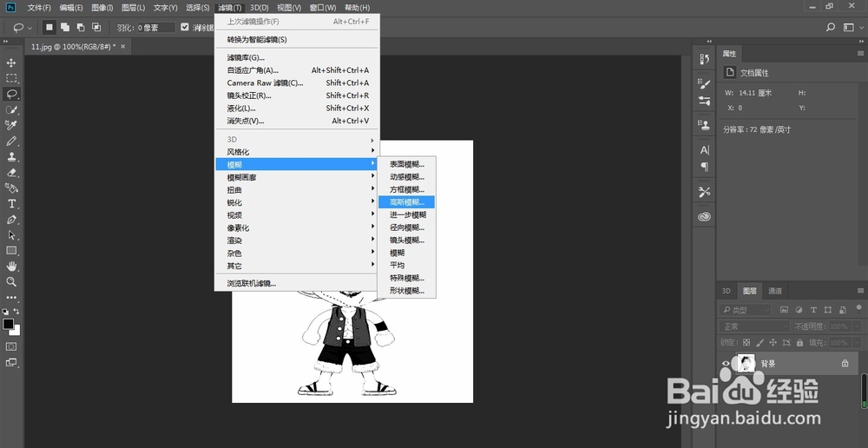This screenshot has width=868, height=448.
Task: Select the Pen tool
Action: [x=11, y=220]
